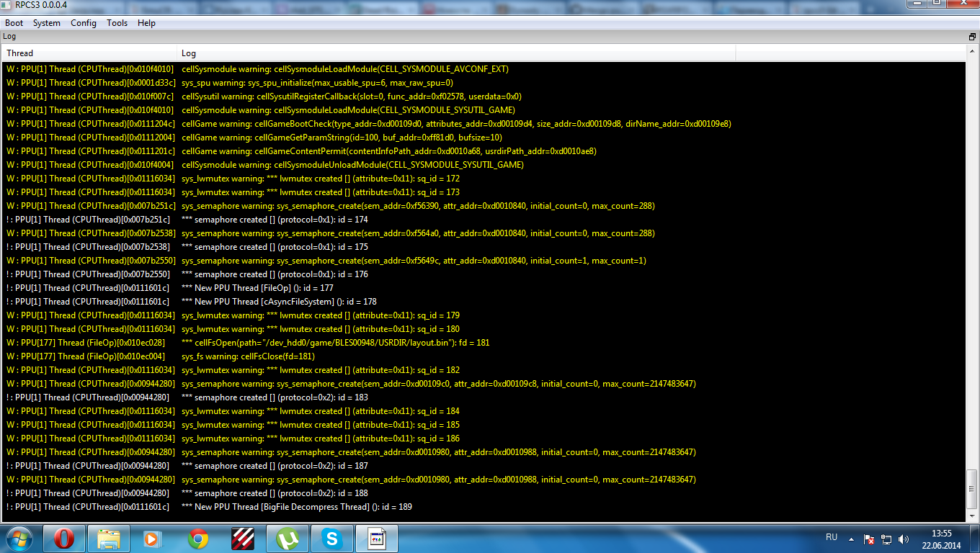The width and height of the screenshot is (980, 553).
Task: Select lwmutex created row sq_id = 180
Action: point(484,329)
